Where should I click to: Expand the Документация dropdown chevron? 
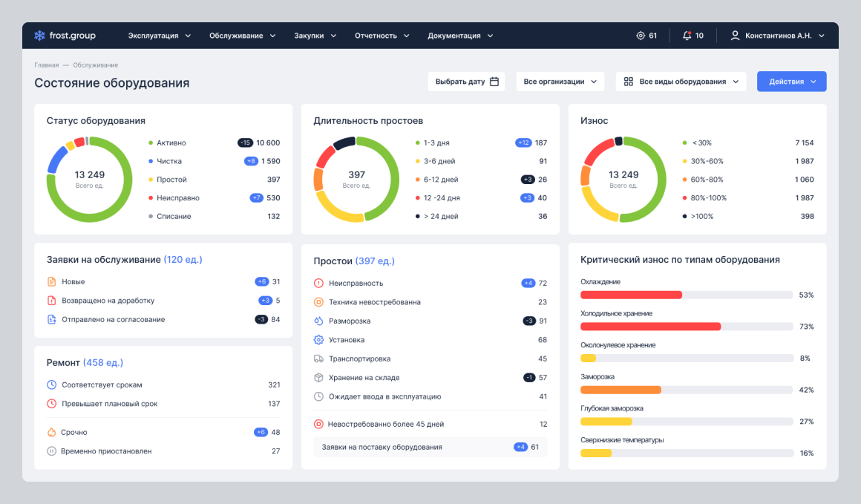click(x=491, y=36)
